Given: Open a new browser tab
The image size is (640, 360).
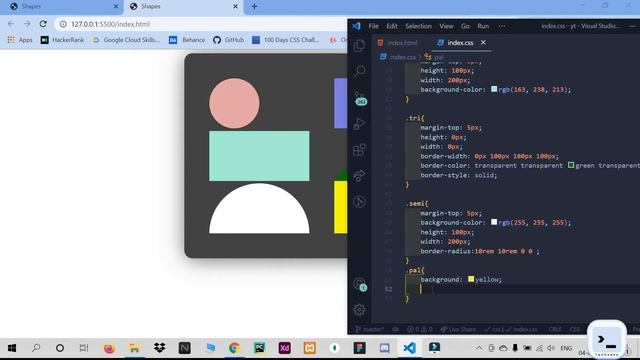Looking at the screenshot, I should (254, 7).
